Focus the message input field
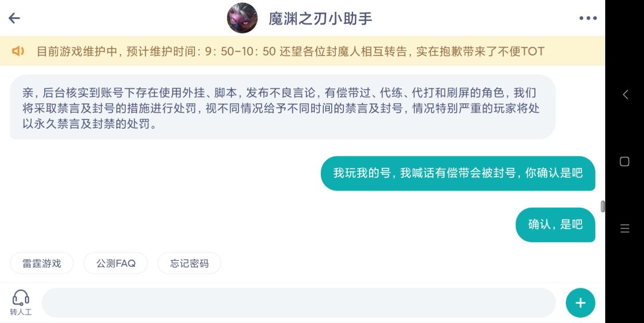 click(x=298, y=303)
